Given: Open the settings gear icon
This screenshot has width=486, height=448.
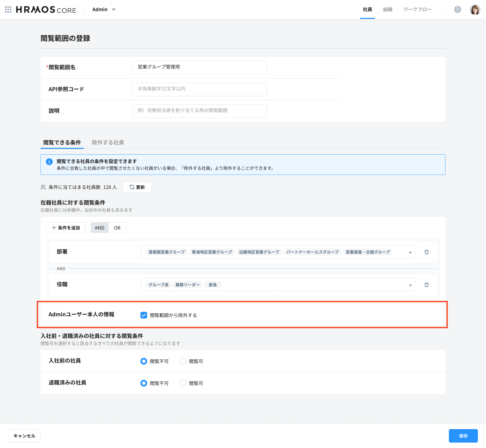Looking at the screenshot, I should click(x=457, y=9).
